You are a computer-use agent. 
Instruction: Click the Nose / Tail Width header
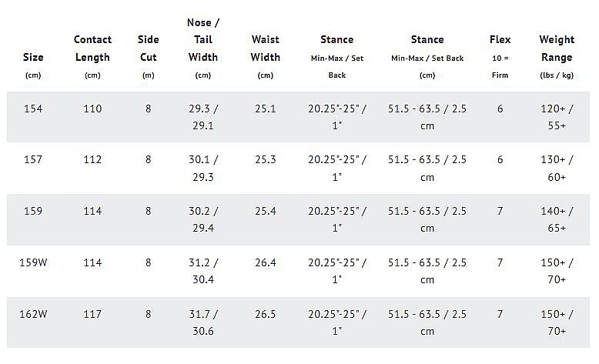[x=202, y=48]
